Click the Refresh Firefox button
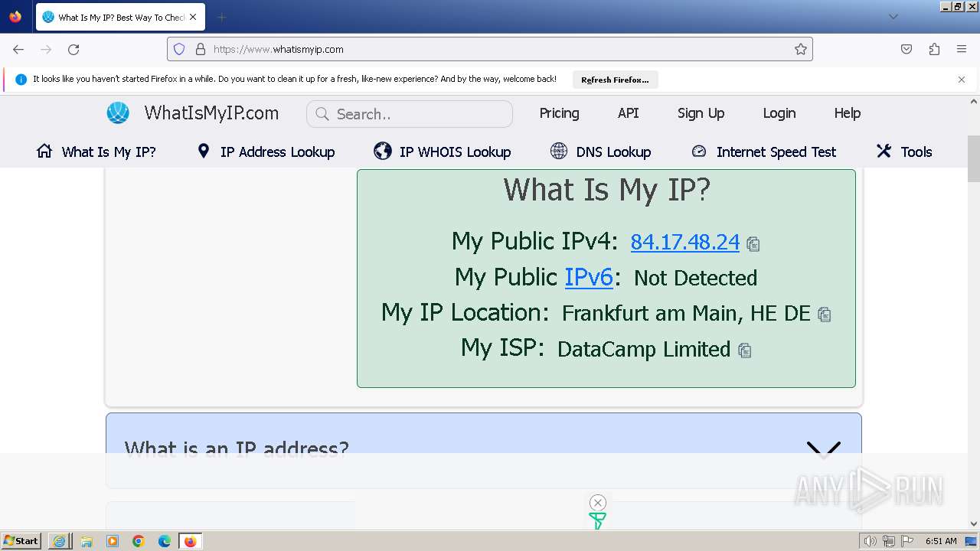Screen dimensions: 980x551 coord(615,80)
